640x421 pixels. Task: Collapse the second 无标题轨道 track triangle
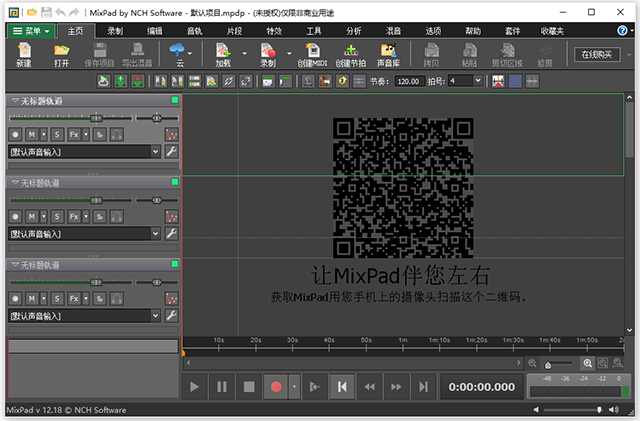(x=14, y=184)
